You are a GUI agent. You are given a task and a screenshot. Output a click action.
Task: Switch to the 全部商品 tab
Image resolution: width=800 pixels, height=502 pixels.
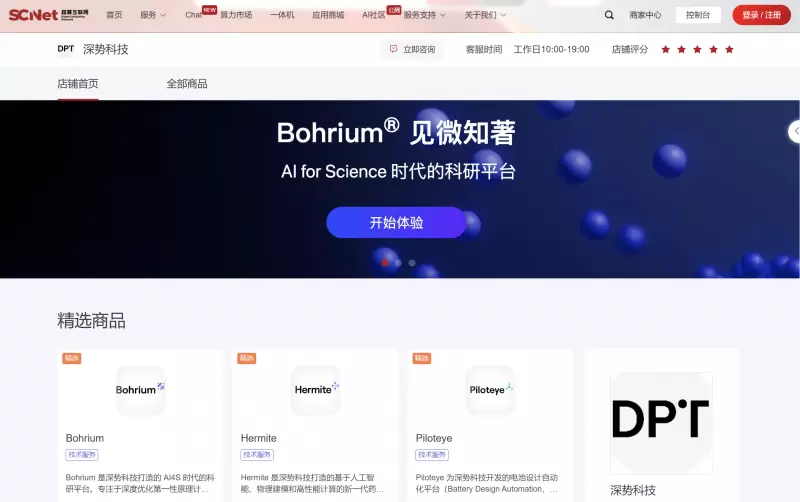tap(187, 84)
